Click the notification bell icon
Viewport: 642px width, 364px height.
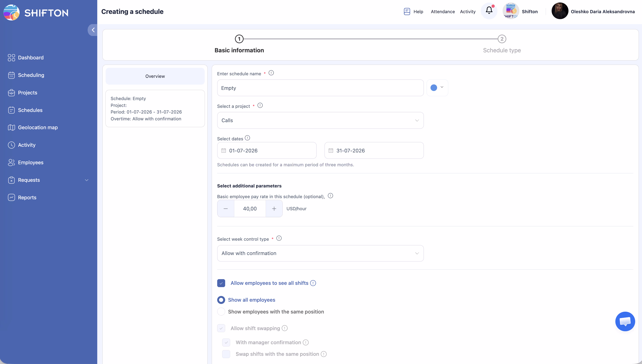pos(489,10)
